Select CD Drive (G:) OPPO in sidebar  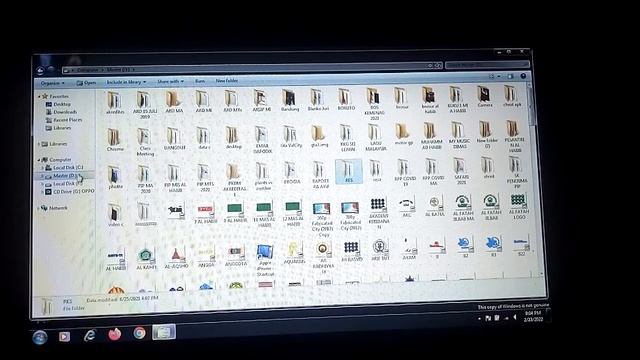70,191
